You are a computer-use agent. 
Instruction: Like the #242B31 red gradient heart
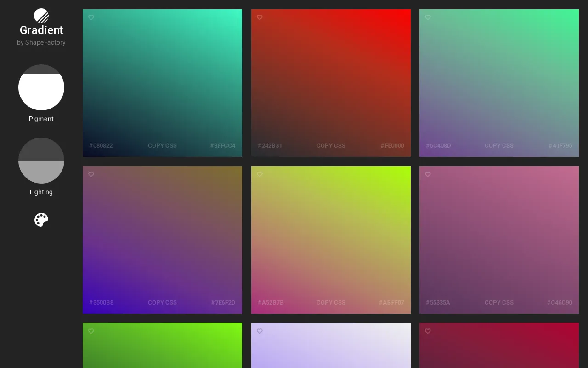pos(260,17)
